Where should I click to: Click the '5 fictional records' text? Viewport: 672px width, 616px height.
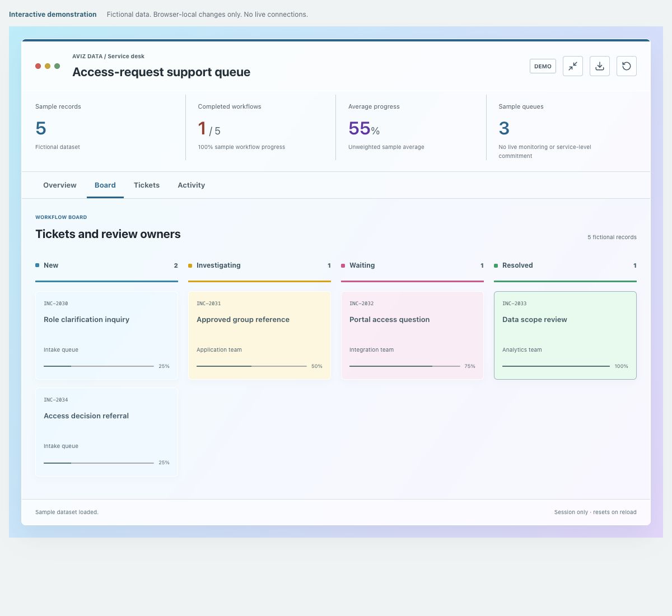point(612,237)
